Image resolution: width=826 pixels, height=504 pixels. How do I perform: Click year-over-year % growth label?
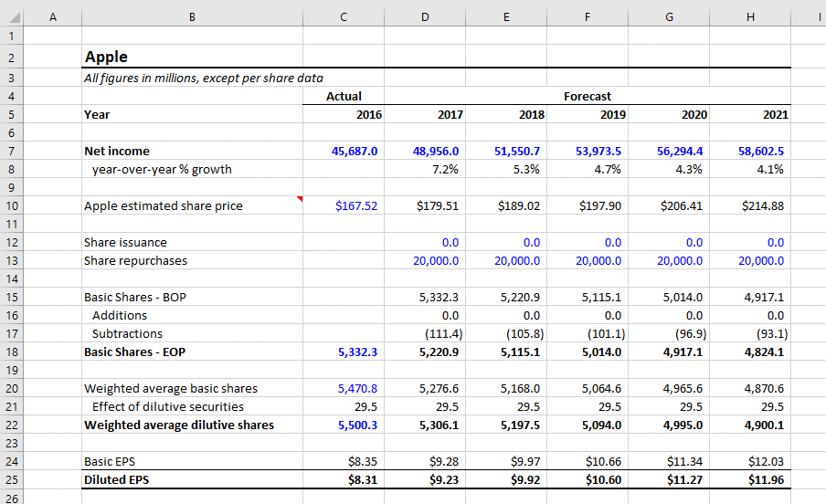(162, 170)
